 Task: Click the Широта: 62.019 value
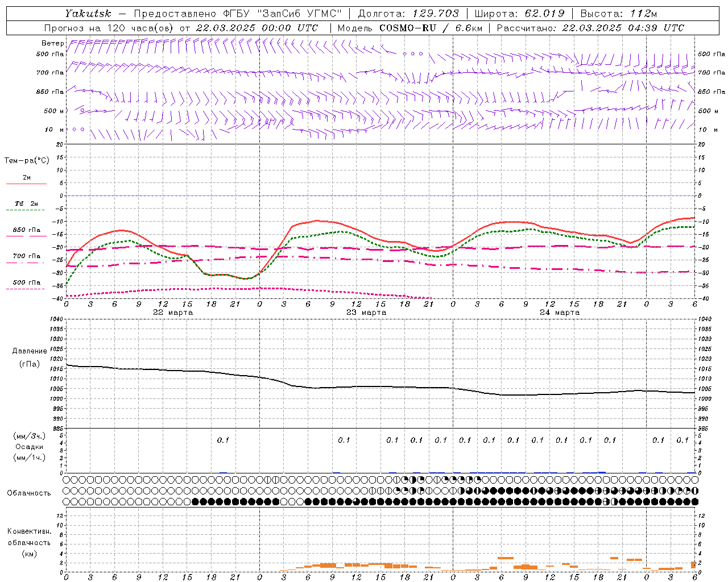tap(520, 14)
